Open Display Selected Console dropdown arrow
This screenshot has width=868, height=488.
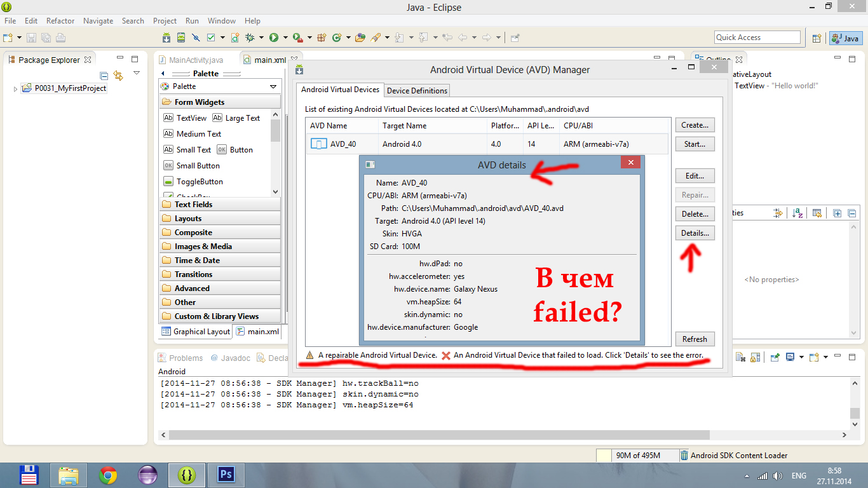click(801, 357)
